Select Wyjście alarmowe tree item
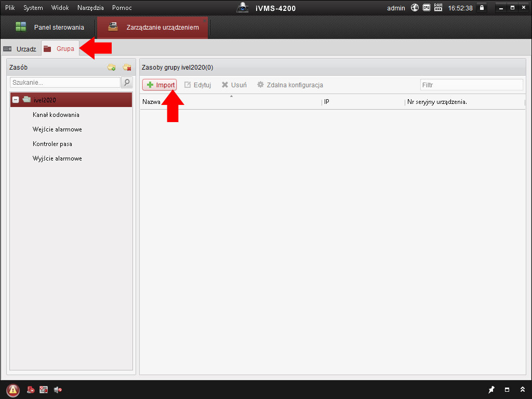 [57, 158]
